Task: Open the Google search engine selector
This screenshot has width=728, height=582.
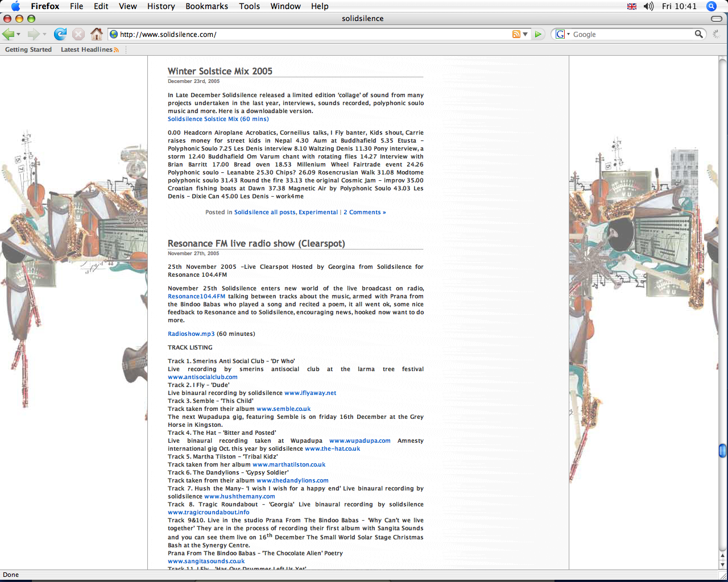Action: coord(562,34)
